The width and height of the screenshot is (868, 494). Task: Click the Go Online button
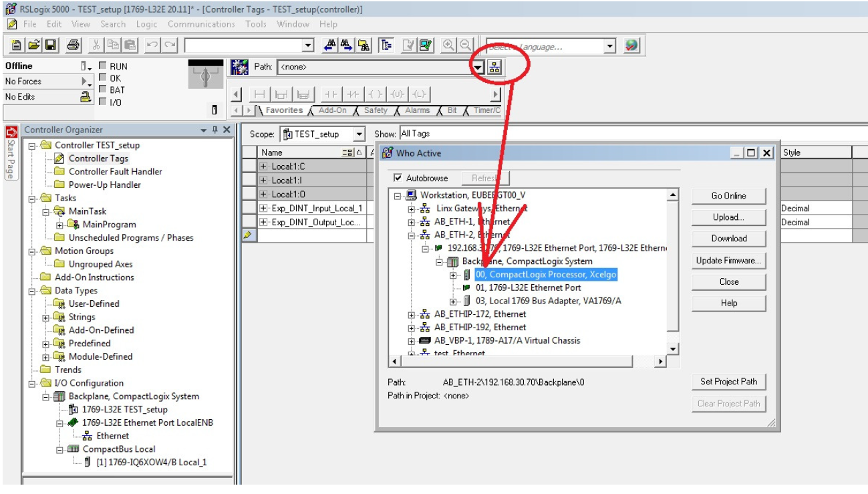click(728, 196)
